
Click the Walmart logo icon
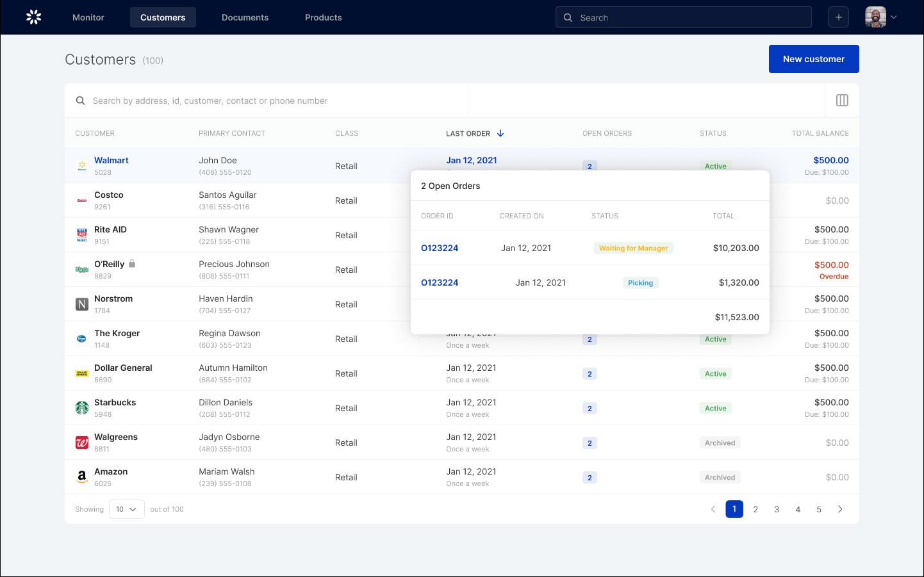(x=81, y=165)
